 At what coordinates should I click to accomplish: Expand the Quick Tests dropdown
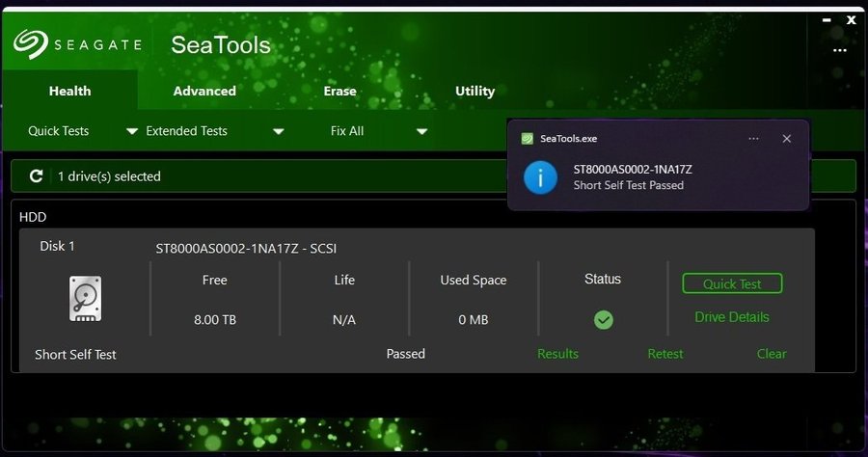click(132, 131)
